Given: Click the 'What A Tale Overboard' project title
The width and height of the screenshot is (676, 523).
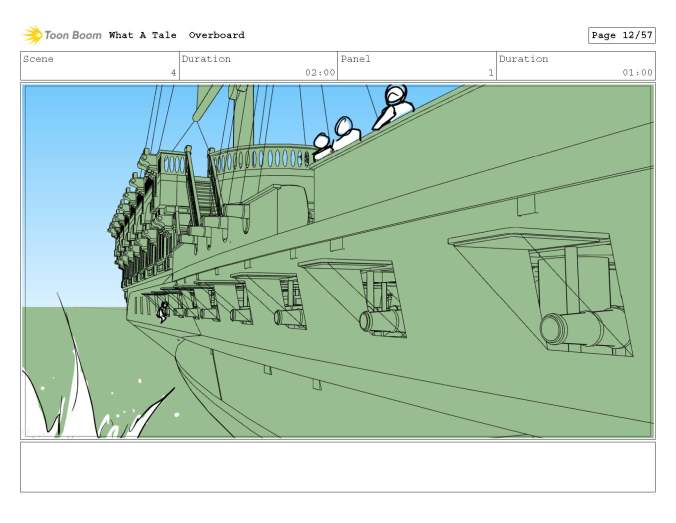Looking at the screenshot, I should (176, 35).
